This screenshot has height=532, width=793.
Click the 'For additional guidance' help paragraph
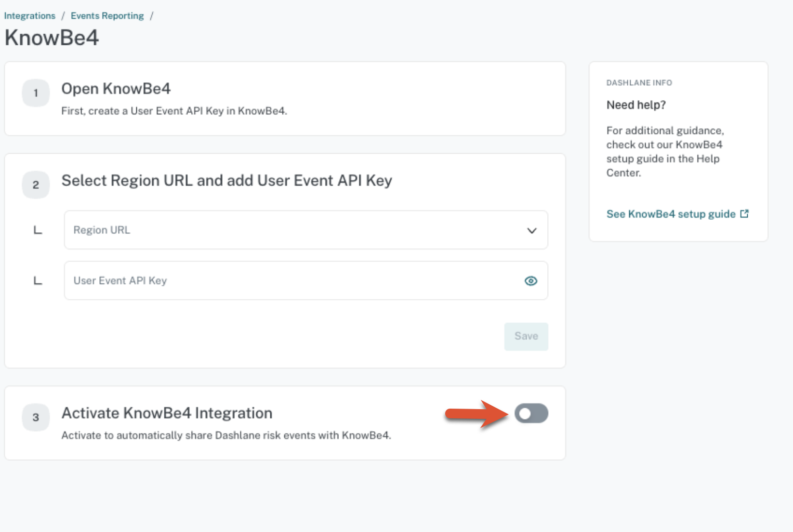click(665, 151)
